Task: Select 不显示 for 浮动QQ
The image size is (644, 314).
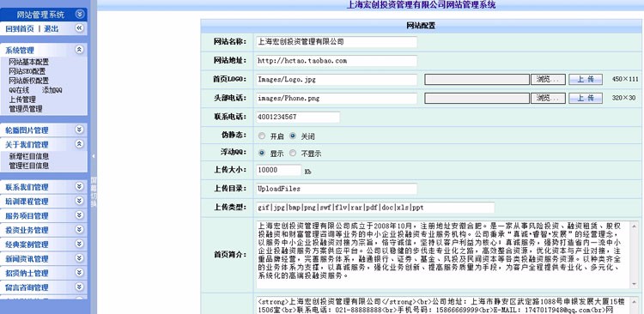Action: 293,153
